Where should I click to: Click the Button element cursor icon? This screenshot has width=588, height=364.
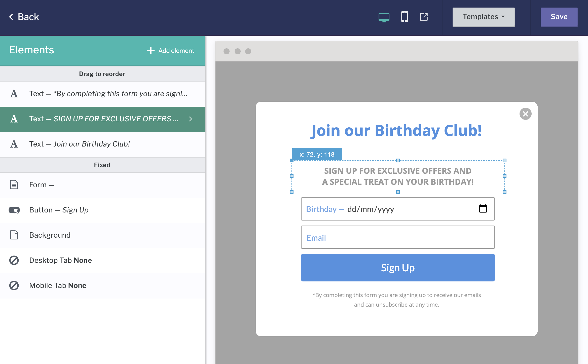(x=14, y=210)
